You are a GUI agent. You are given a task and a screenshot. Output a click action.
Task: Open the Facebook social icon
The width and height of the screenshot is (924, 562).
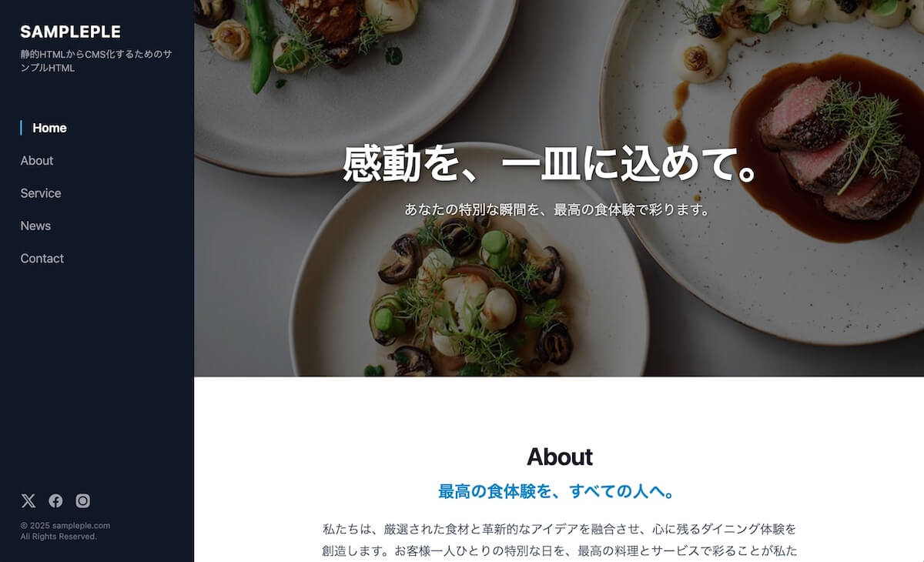[55, 501]
